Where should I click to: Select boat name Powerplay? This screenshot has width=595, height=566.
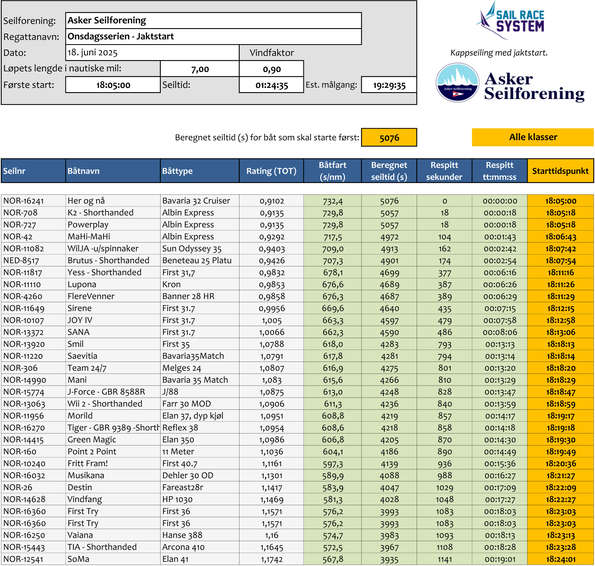pos(88,225)
